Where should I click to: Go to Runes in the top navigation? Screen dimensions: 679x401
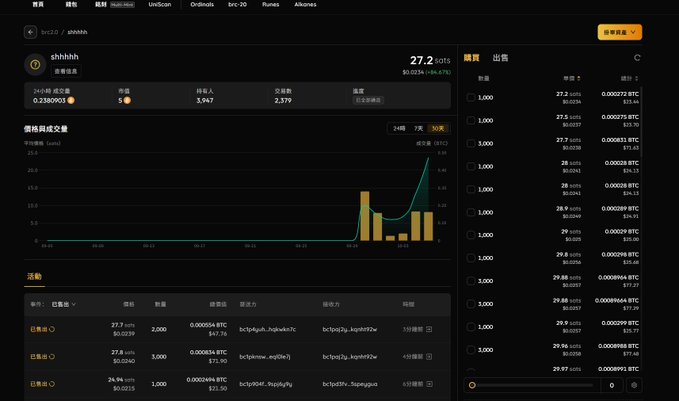(271, 4)
